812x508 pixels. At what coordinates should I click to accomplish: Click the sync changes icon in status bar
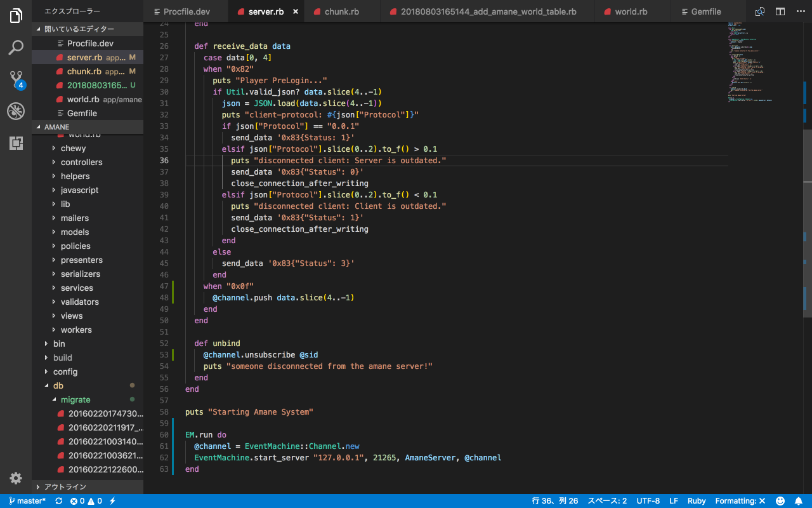[x=59, y=501]
